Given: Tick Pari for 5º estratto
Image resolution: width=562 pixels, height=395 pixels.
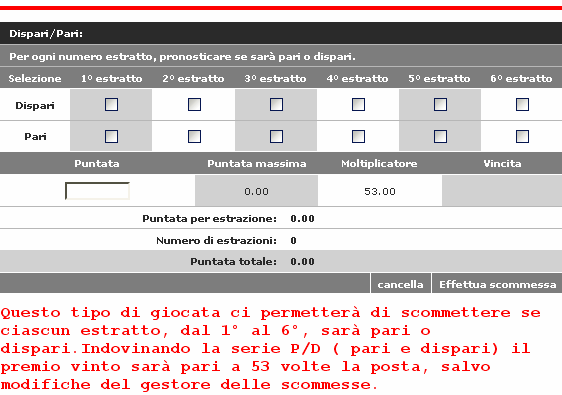Looking at the screenshot, I should 440,136.
